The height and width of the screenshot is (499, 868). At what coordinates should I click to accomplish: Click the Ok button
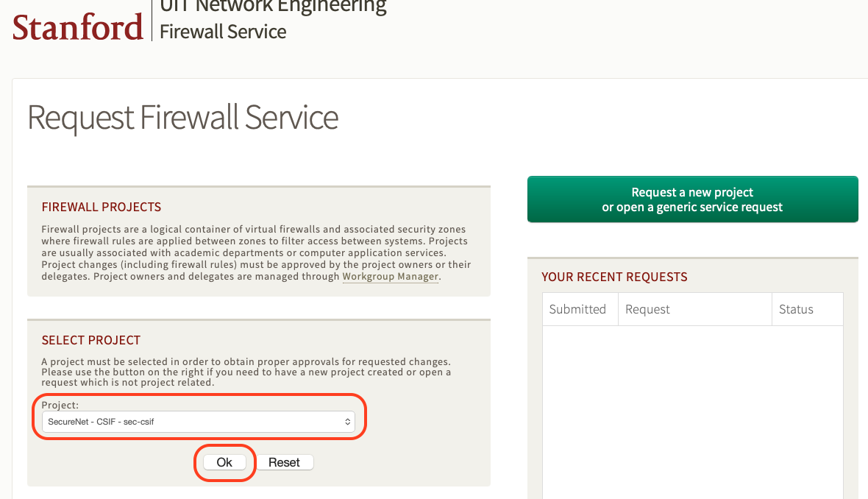pyautogui.click(x=224, y=462)
